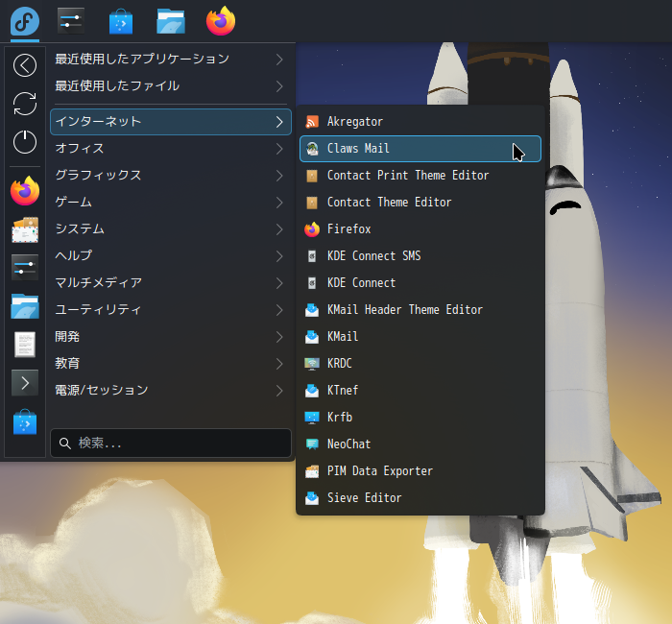This screenshot has width=672, height=624.
Task: Open the 電源/セッション category
Action: pyautogui.click(x=171, y=391)
